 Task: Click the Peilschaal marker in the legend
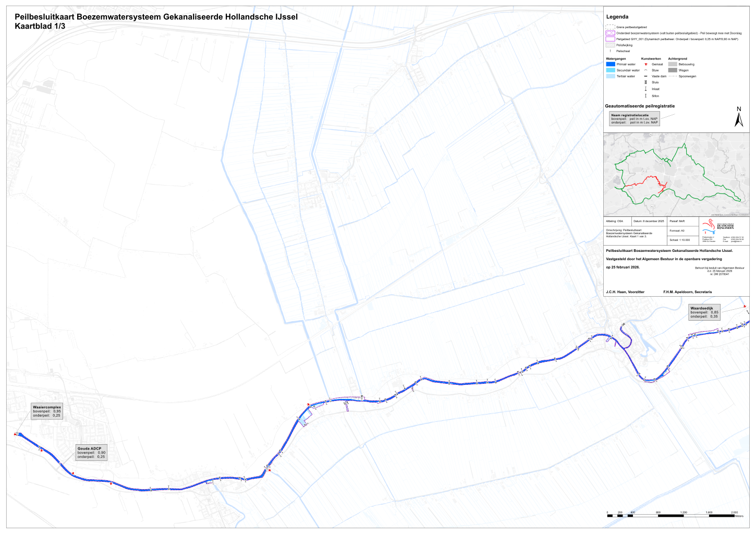tap(610, 51)
